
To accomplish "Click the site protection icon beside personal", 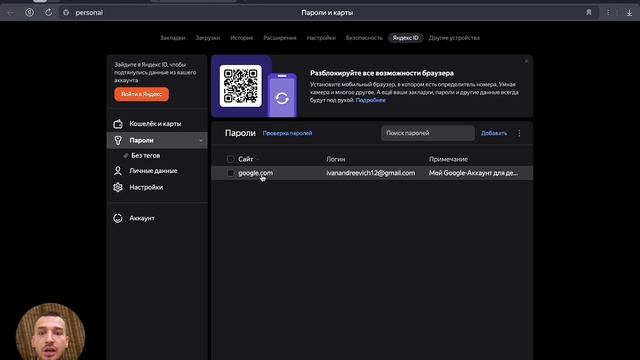I will [66, 13].
